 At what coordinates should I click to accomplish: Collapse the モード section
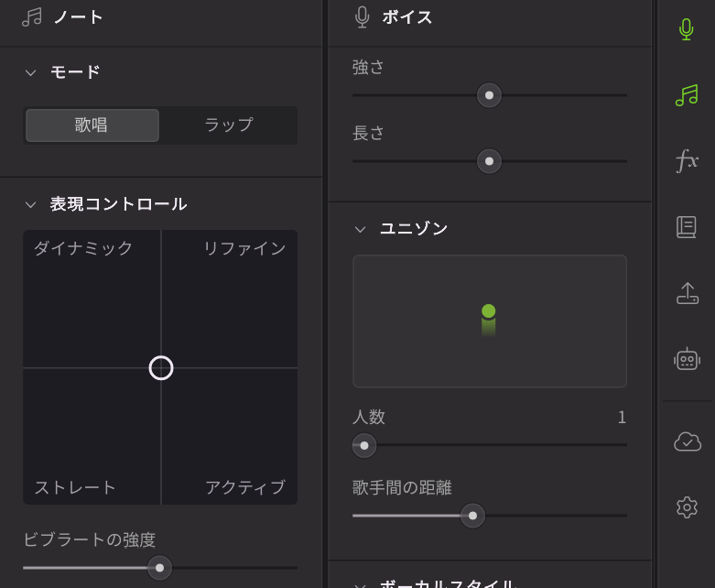(x=30, y=72)
